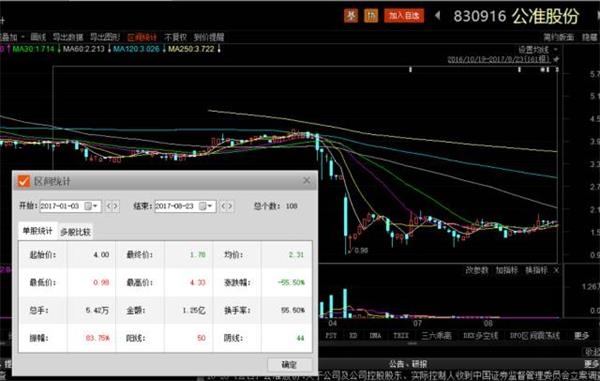Screen dimensions: 600x381
Task: Click the pin icon next to the date range
Action: pos(556,59)
